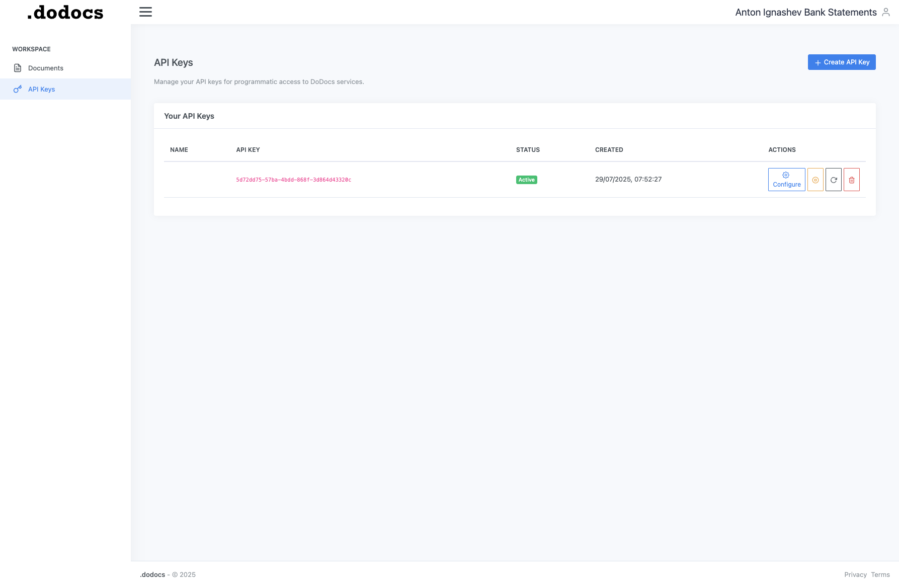The image size is (899, 588).
Task: Delete the API key via the trash icon
Action: 852,180
